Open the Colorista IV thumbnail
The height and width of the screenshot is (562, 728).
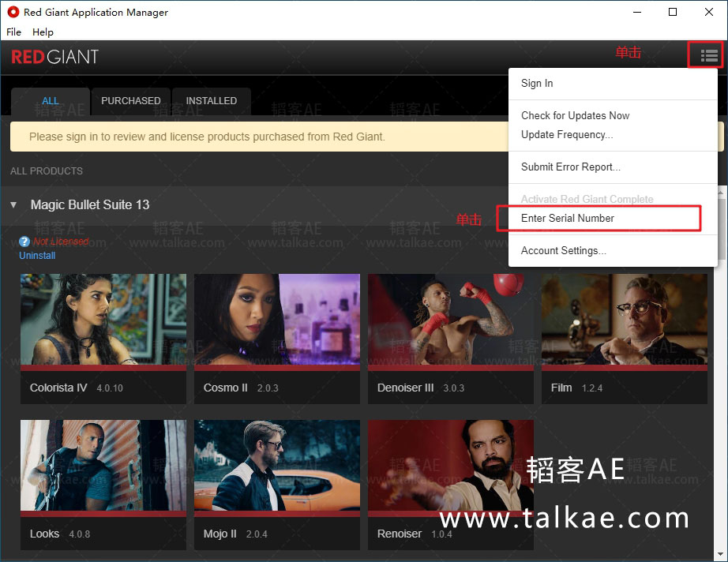[x=103, y=320]
